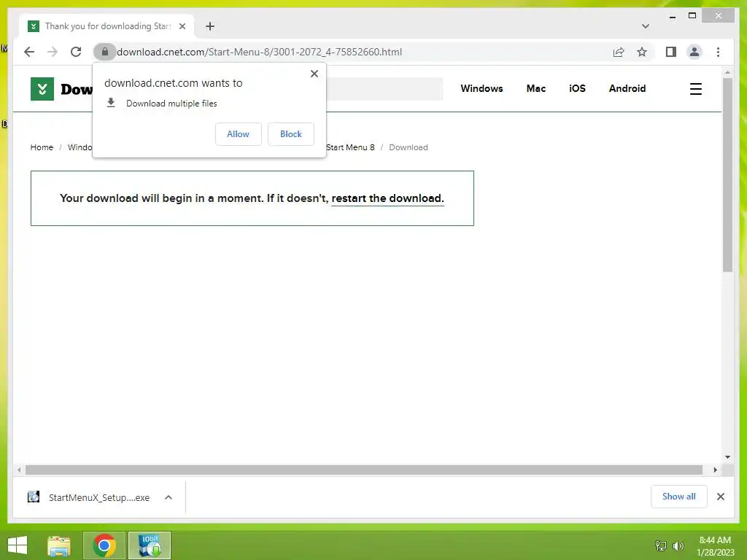Go back using the browser back arrow
Viewport: 747px width, 560px height.
point(29,52)
